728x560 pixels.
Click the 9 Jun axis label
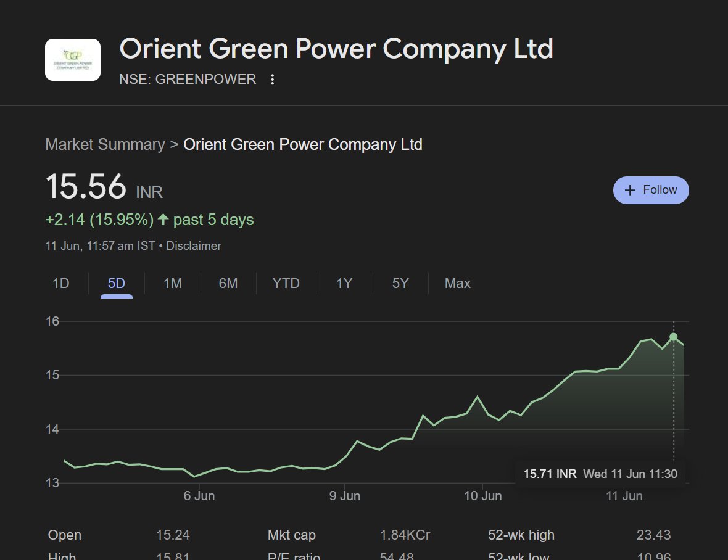pyautogui.click(x=345, y=496)
